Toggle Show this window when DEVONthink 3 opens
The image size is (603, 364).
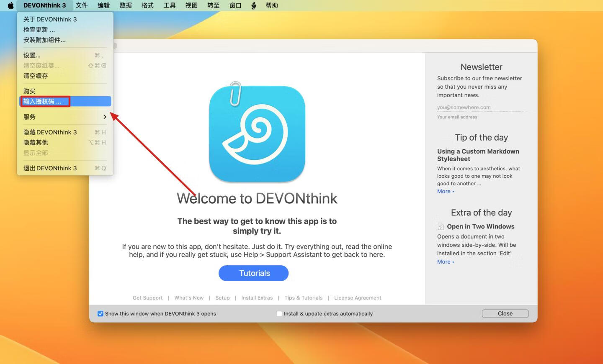[100, 313]
